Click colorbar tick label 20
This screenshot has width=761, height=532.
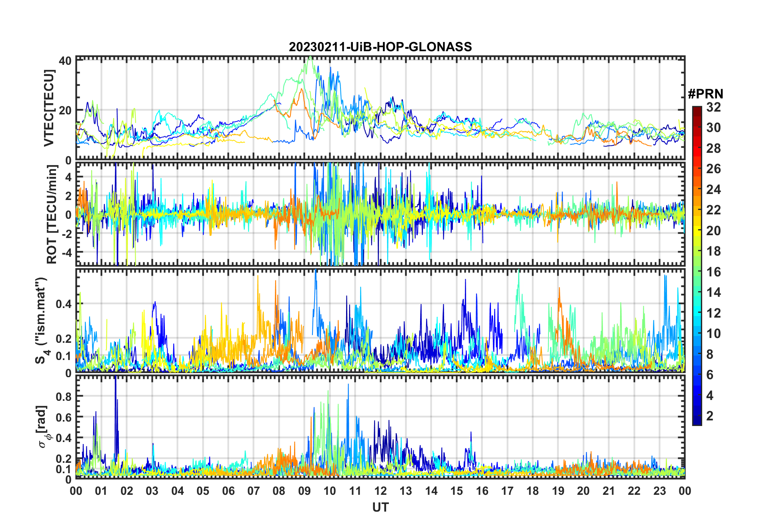[713, 230]
